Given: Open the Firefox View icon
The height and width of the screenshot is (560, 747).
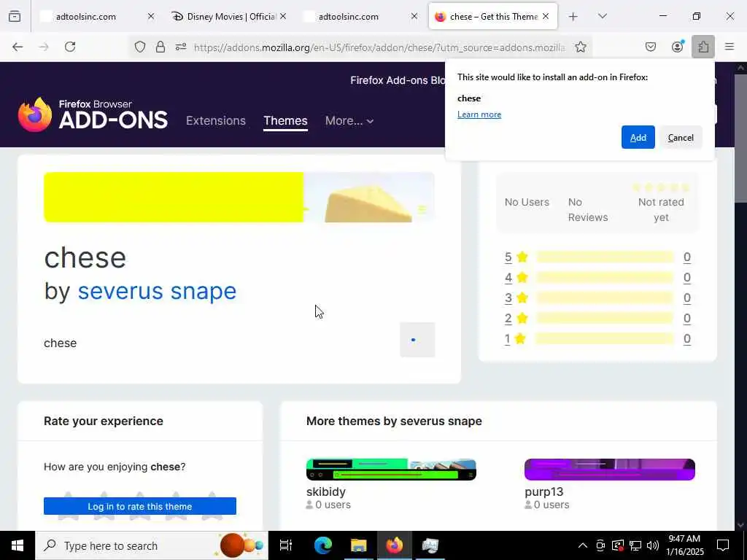Looking at the screenshot, I should point(15,17).
